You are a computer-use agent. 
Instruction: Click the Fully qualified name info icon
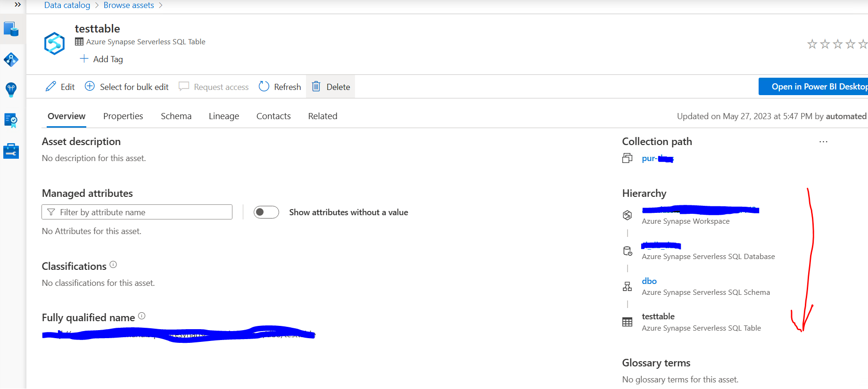coord(142,316)
